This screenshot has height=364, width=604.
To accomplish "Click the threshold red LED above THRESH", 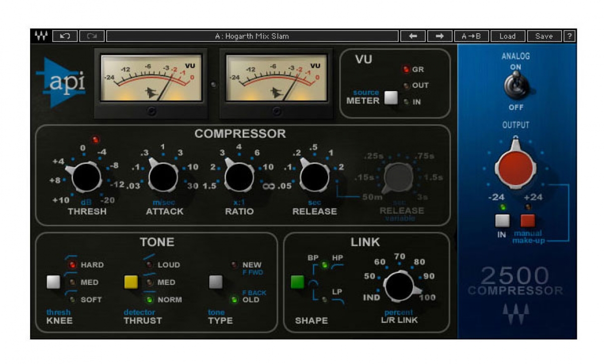I will click(96, 139).
